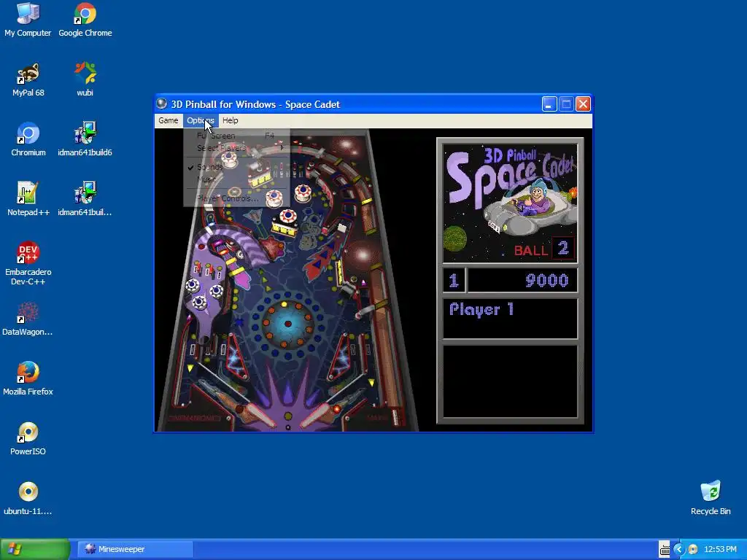
Task: Select the Notepad++ desktop shortcut
Action: pyautogui.click(x=28, y=199)
